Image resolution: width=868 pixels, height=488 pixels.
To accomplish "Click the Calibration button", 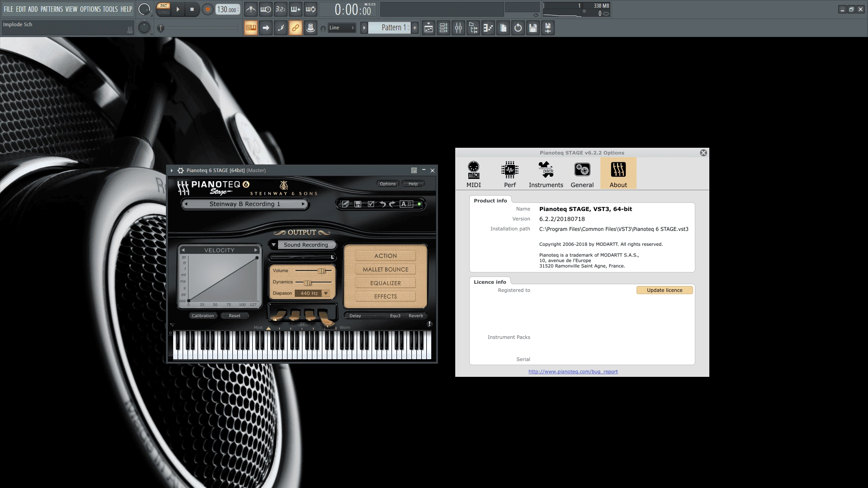I will [x=203, y=316].
